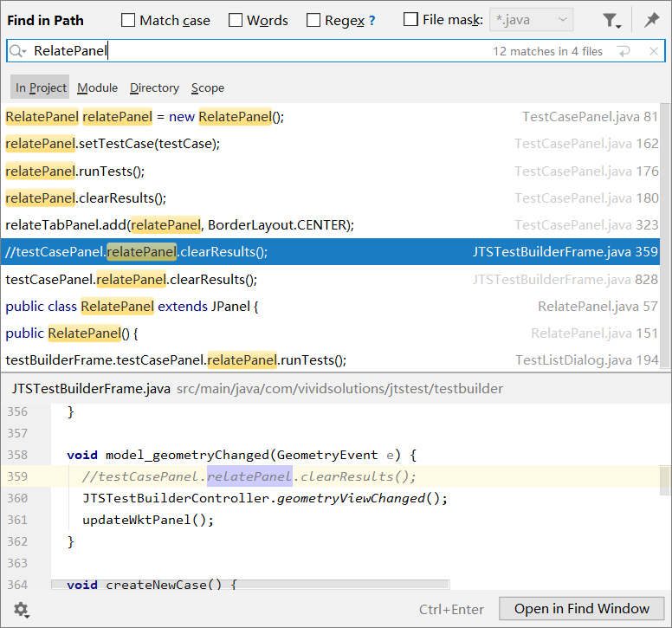The height and width of the screenshot is (628, 672).
Task: Click in the RelatePanel search input field
Action: [260, 52]
